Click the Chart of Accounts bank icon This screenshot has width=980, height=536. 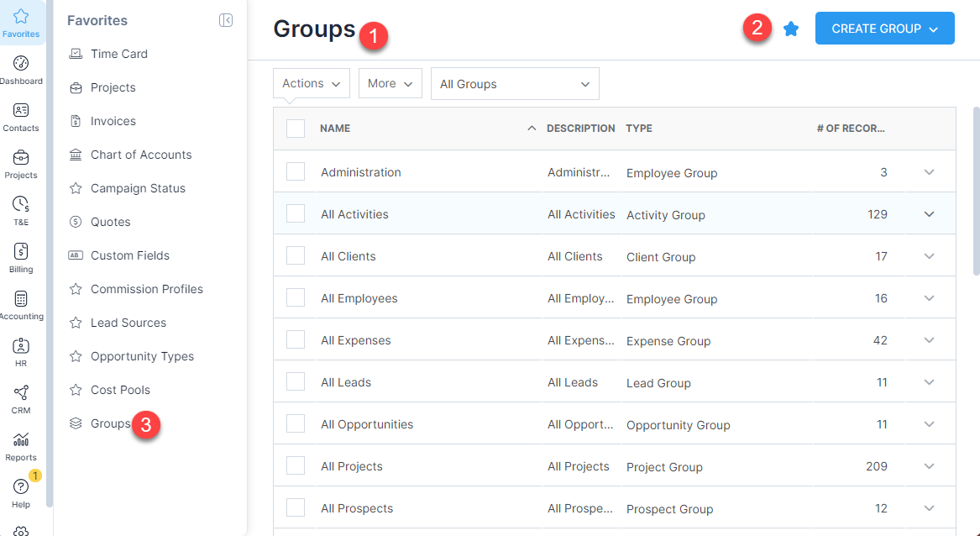[76, 155]
